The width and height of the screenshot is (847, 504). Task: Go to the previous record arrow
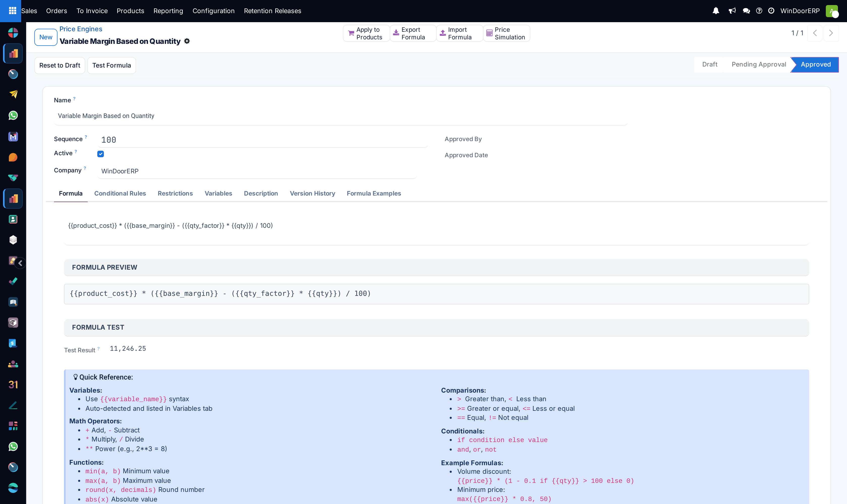815,33
